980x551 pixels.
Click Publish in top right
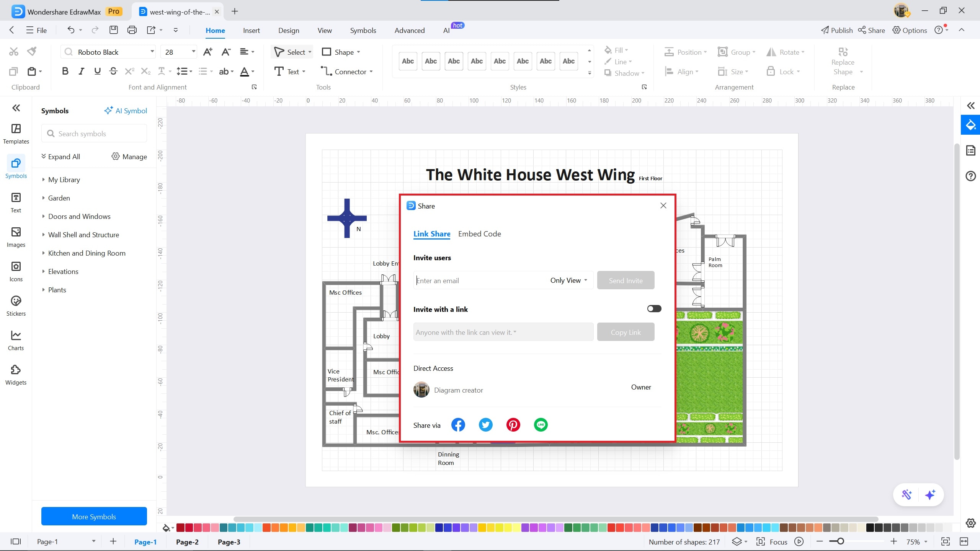coord(837,30)
